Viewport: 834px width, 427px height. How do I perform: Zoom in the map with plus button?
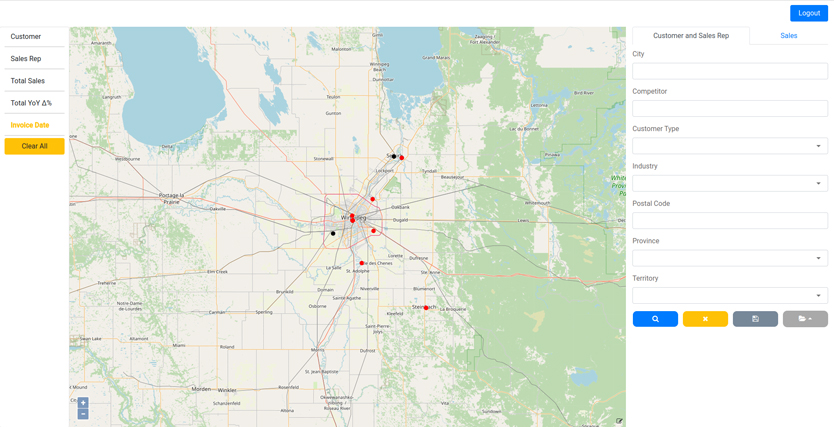pos(83,403)
